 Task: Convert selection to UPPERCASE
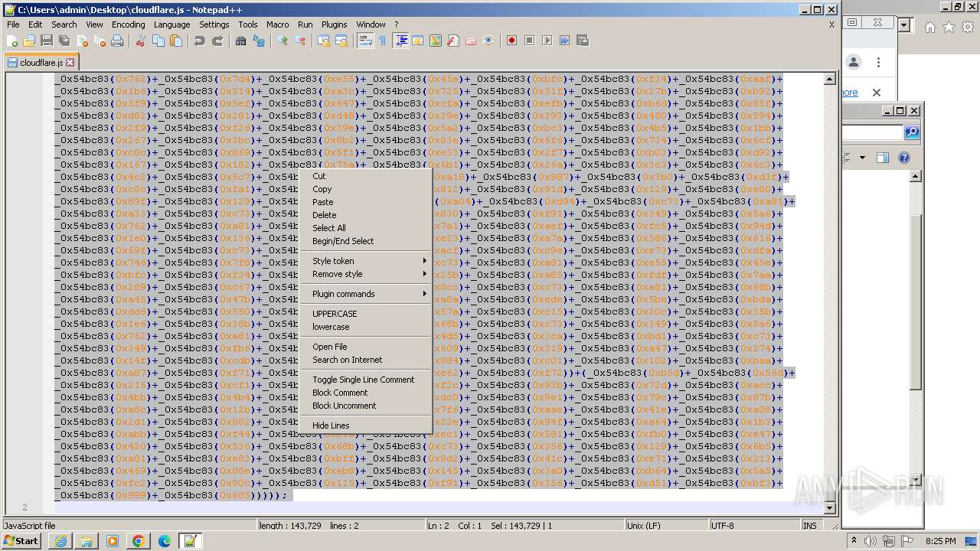pos(366,314)
